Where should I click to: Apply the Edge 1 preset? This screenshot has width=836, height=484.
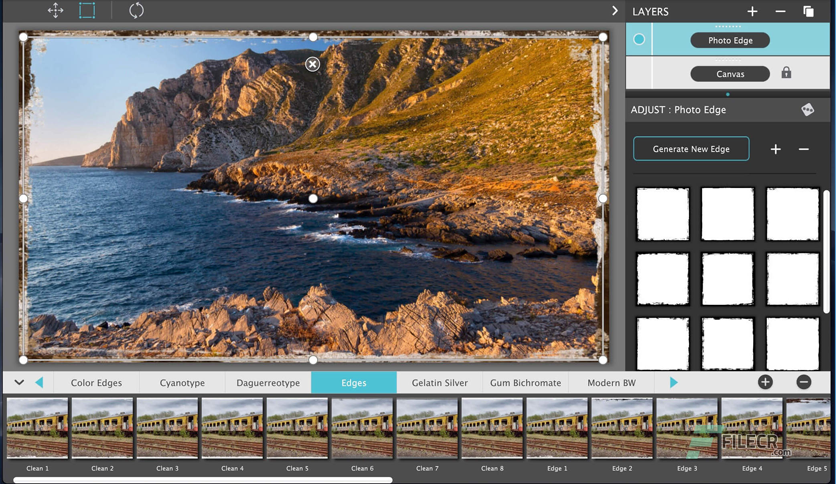(x=558, y=429)
